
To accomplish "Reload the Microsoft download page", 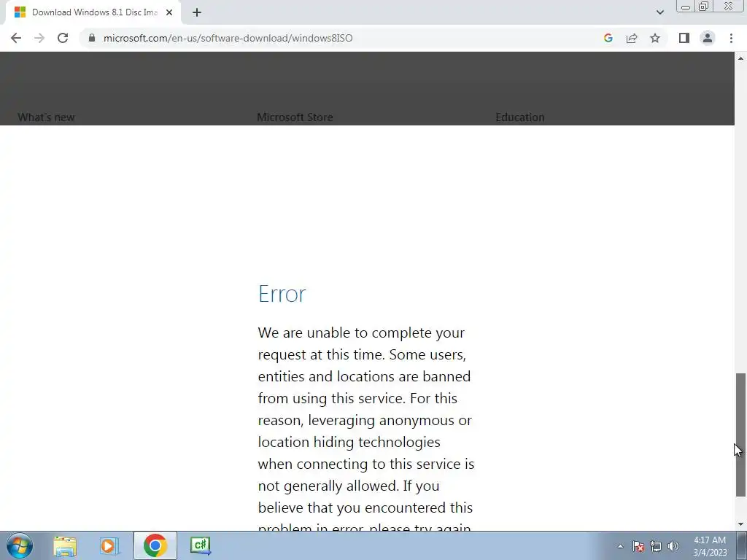I will tap(63, 38).
